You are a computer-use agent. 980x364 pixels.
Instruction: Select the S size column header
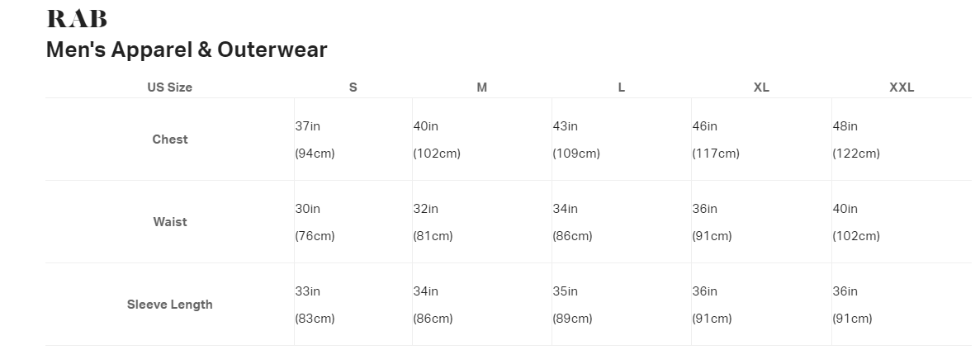pyautogui.click(x=353, y=87)
